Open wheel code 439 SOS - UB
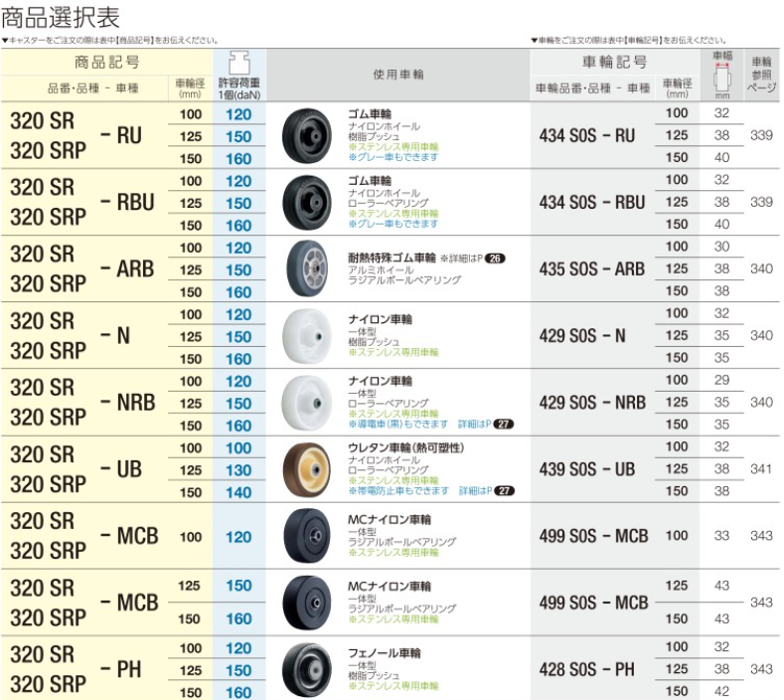784x700 pixels. 586,468
